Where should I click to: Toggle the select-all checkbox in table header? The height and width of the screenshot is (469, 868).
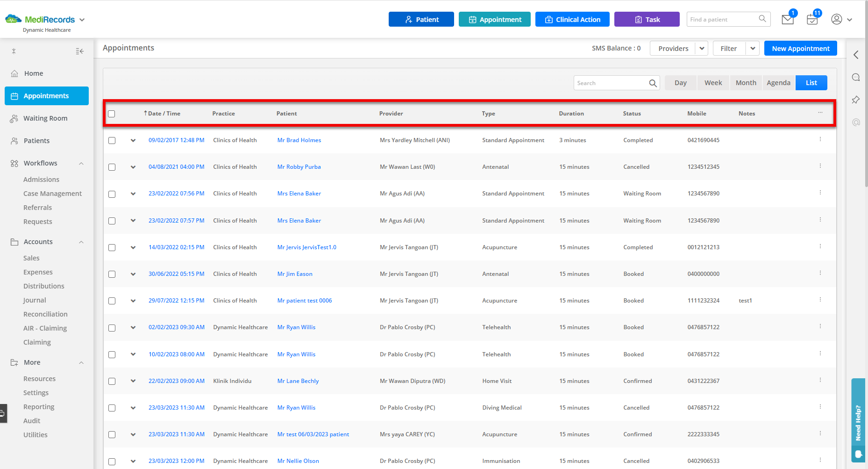tap(111, 114)
